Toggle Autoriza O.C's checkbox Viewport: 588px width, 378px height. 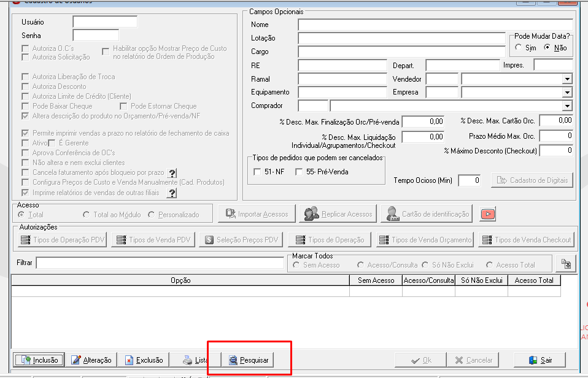pos(25,48)
